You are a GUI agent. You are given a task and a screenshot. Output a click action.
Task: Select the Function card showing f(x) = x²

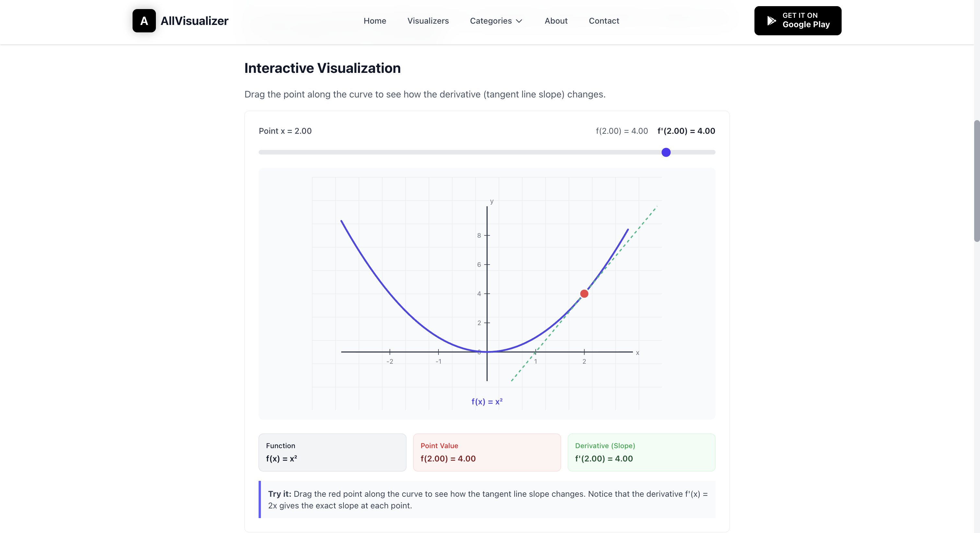(x=332, y=452)
